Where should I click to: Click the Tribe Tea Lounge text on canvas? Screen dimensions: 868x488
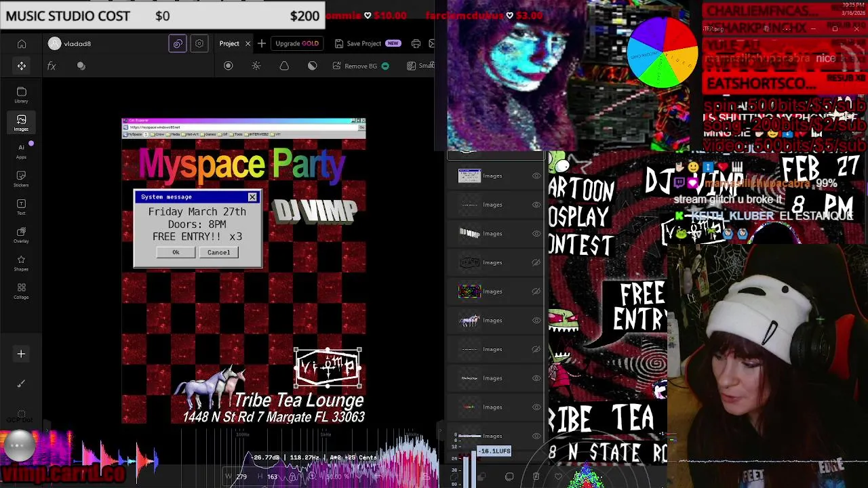[299, 400]
